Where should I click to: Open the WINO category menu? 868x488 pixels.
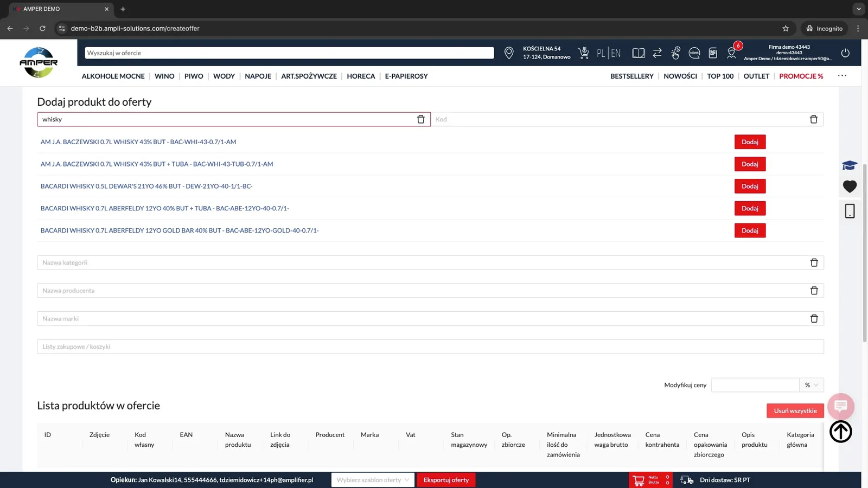164,76
